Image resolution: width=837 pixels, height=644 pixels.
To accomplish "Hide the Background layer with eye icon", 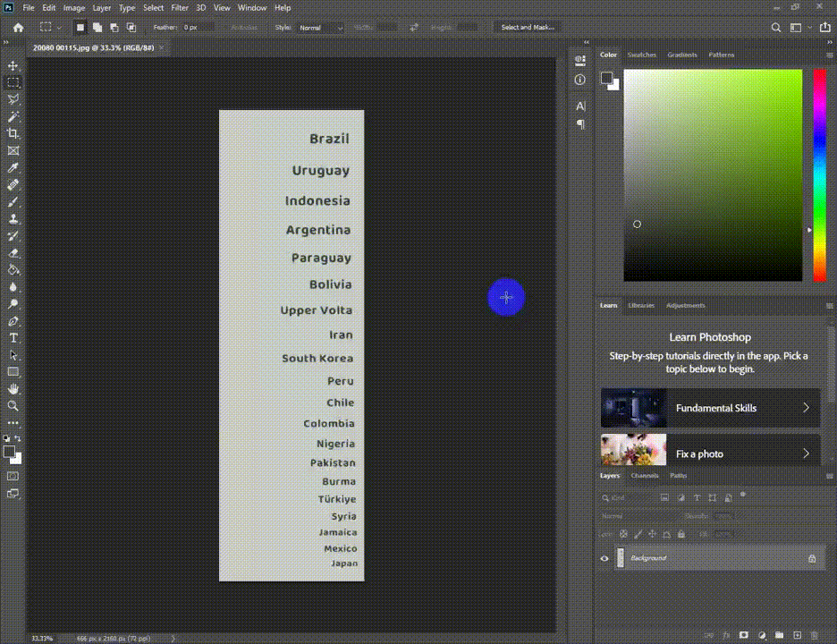I will [604, 558].
